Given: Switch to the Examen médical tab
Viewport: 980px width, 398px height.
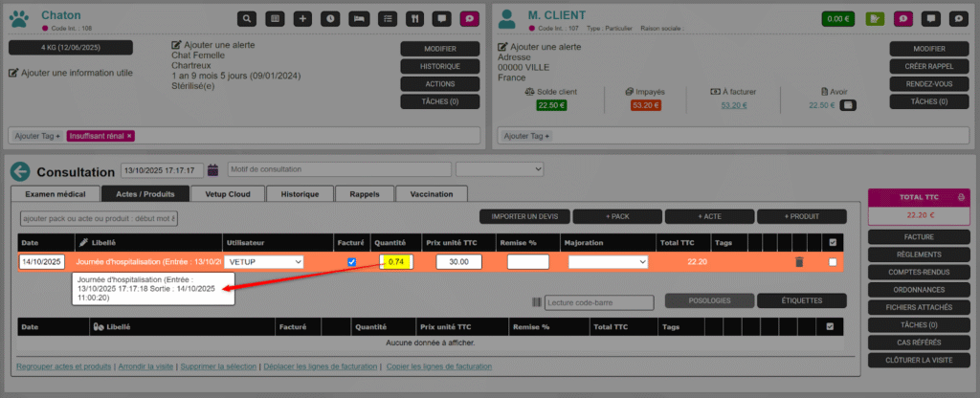Looking at the screenshot, I should click(x=55, y=194).
